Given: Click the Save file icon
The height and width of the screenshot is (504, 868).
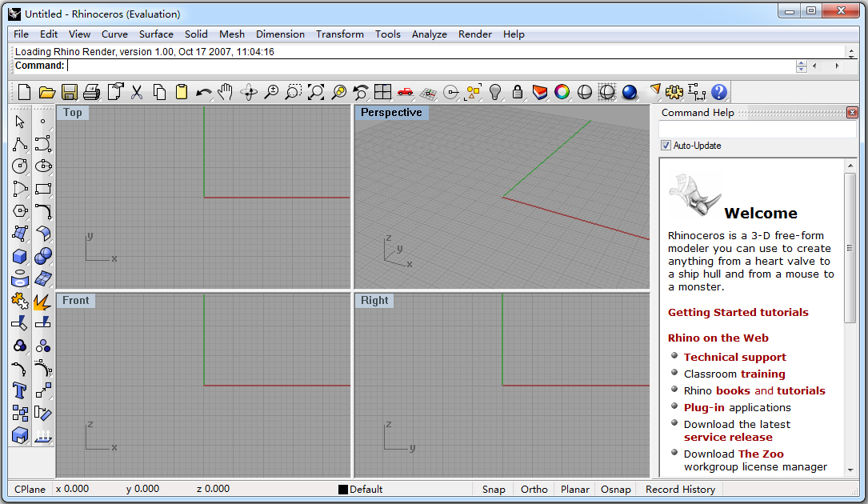Looking at the screenshot, I should pyautogui.click(x=70, y=92).
